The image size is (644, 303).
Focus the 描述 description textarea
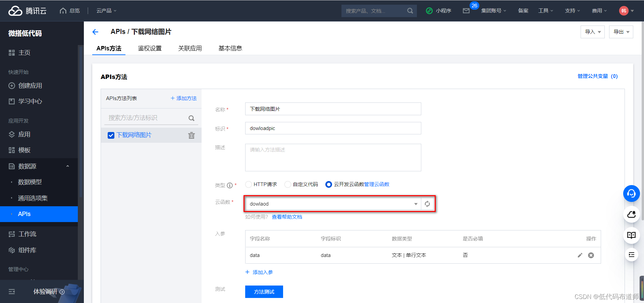[333, 158]
